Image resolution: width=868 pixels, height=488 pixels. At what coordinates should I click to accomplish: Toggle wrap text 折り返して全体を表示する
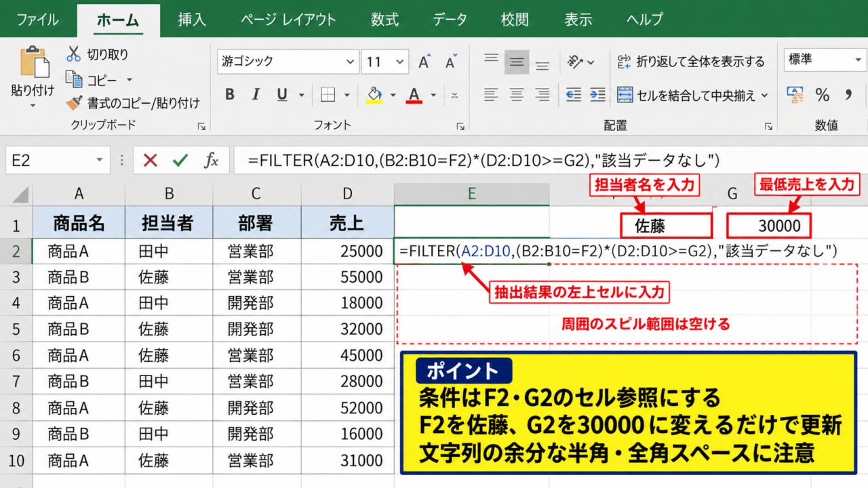[691, 62]
